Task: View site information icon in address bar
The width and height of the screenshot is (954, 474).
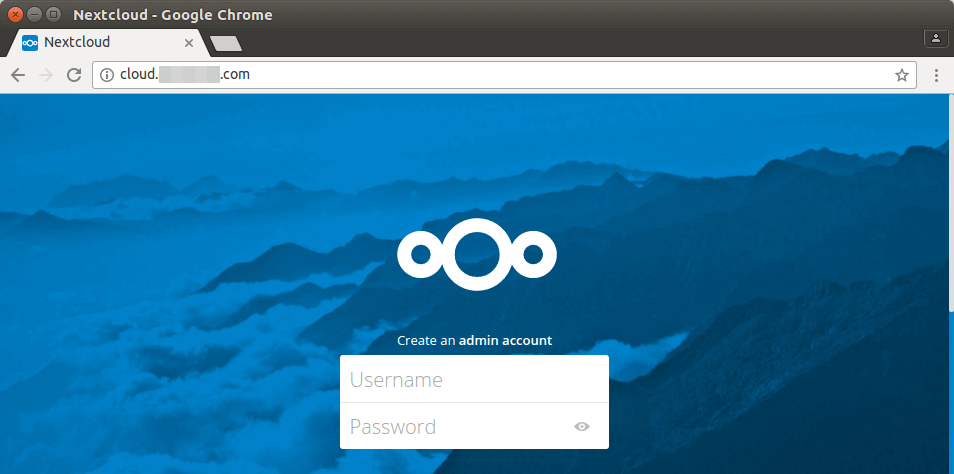Action: tap(107, 75)
